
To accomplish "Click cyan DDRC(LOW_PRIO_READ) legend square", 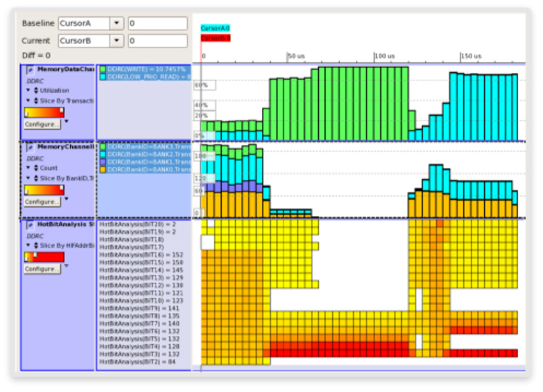I will point(103,77).
